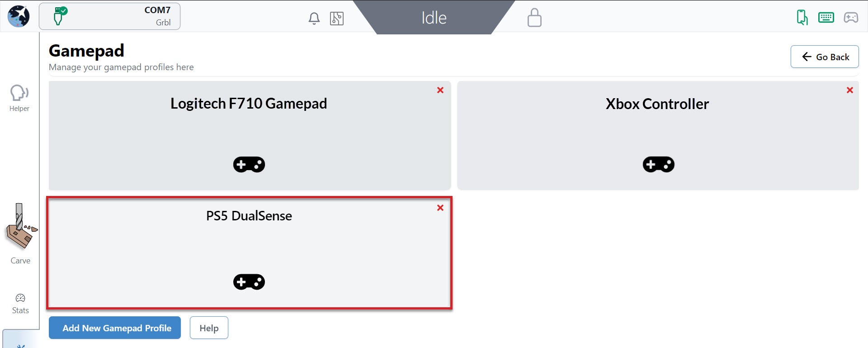Open keyboard shortcuts icon
This screenshot has height=348, width=868.
pyautogui.click(x=826, y=18)
